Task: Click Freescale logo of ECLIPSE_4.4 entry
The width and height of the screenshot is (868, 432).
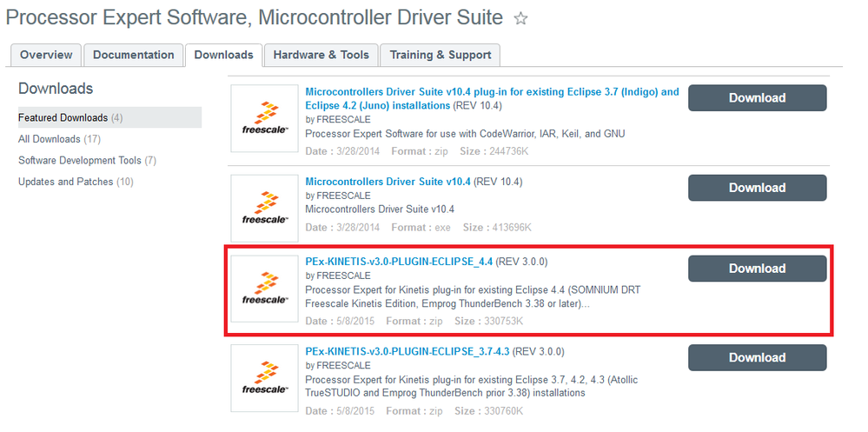Action: [265, 288]
